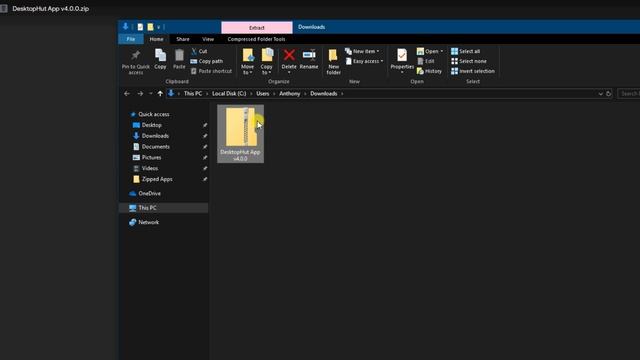
Task: Go back with the left arrow
Action: coord(127,93)
